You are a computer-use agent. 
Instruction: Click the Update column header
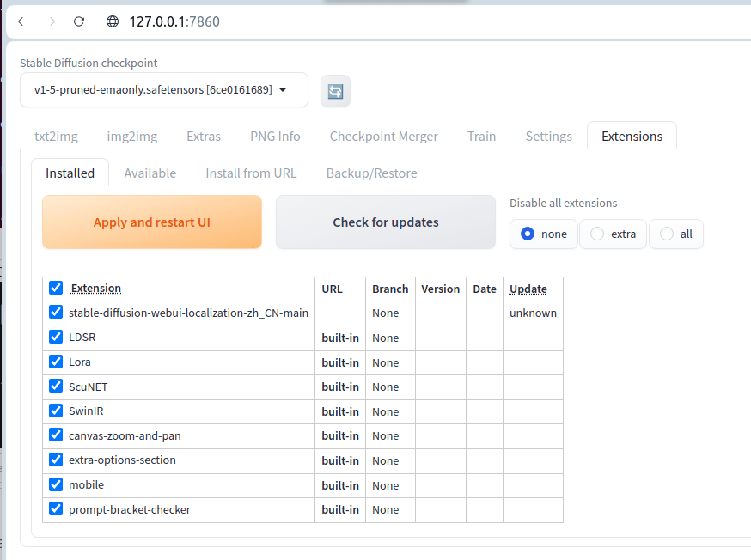tap(528, 289)
